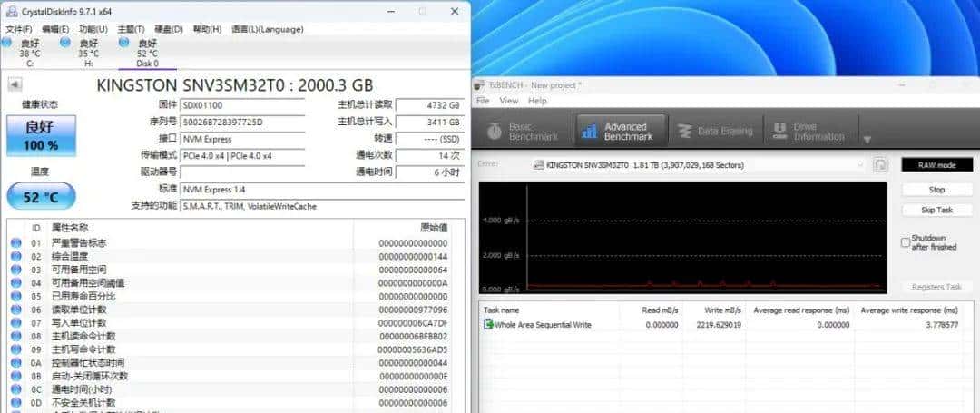
Task: Click status orb for attribute 0A 控制器忙状态时间
Action: 16,362
